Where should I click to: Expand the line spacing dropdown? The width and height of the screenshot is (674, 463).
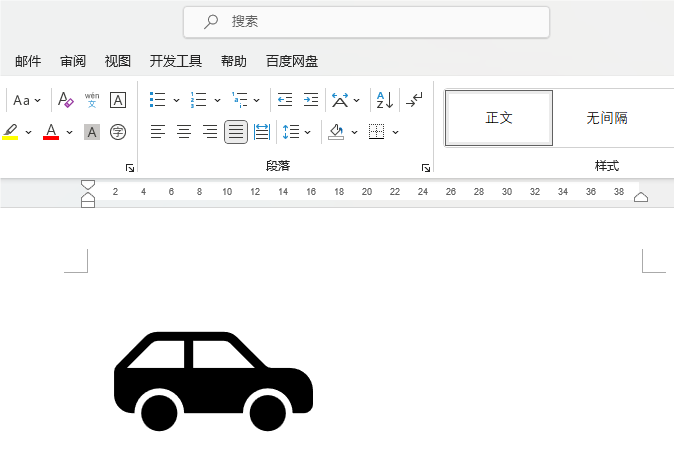pos(307,132)
